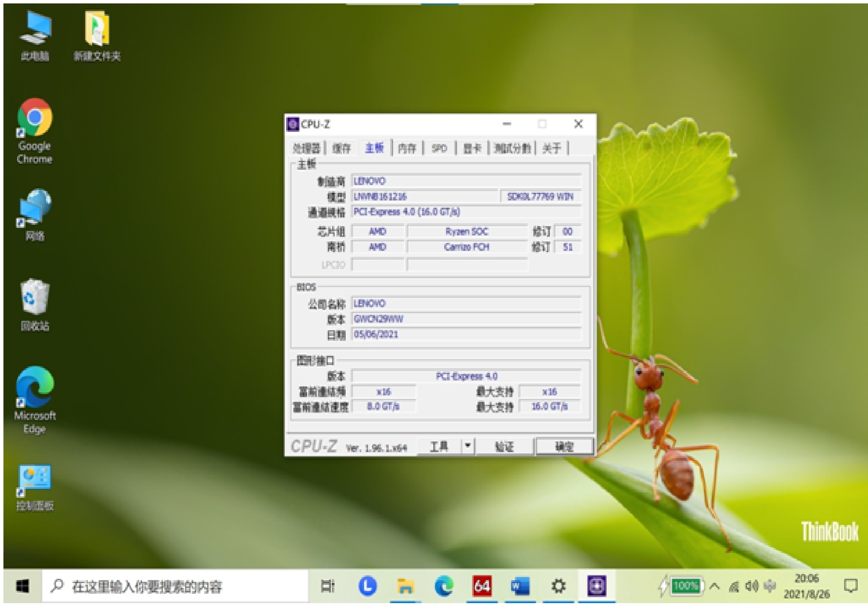Click the 工具 button
The height and width of the screenshot is (604, 868).
439,447
